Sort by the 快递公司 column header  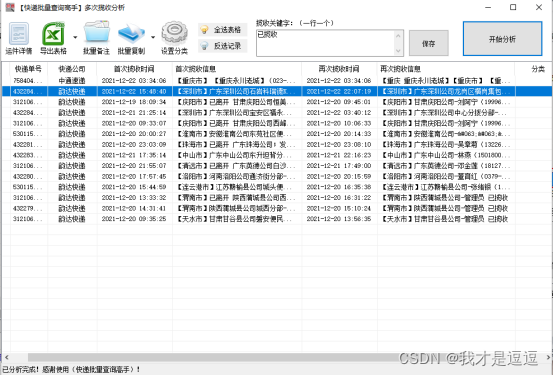pos(72,69)
